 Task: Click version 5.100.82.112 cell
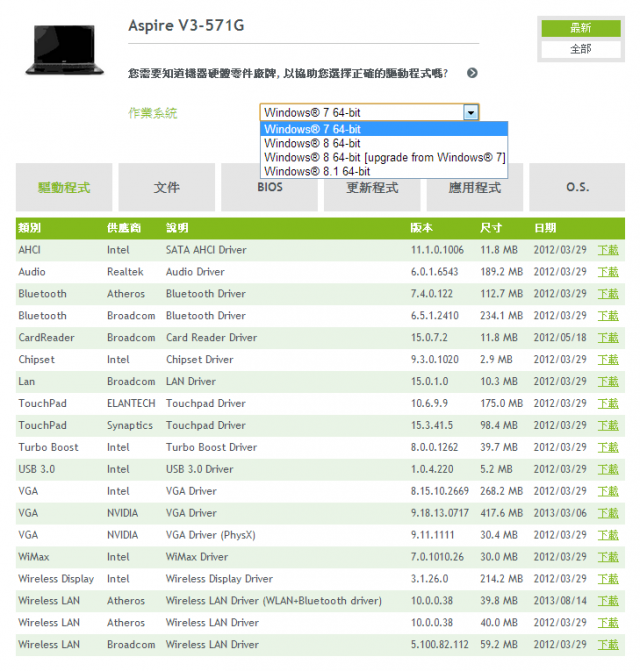(440, 645)
